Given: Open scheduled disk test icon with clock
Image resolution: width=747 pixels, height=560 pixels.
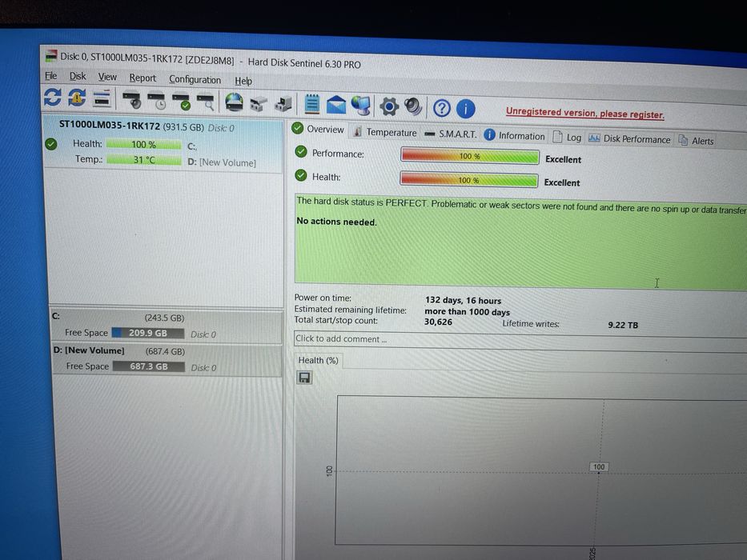Looking at the screenshot, I should 157,101.
